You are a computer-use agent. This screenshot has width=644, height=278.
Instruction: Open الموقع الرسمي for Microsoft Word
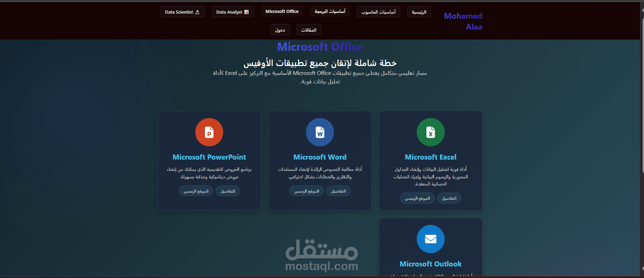click(x=307, y=191)
